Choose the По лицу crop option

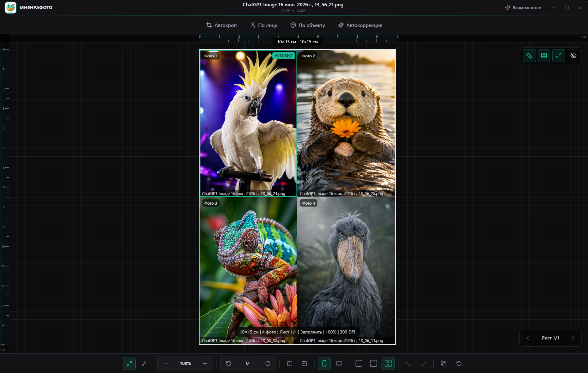point(263,25)
